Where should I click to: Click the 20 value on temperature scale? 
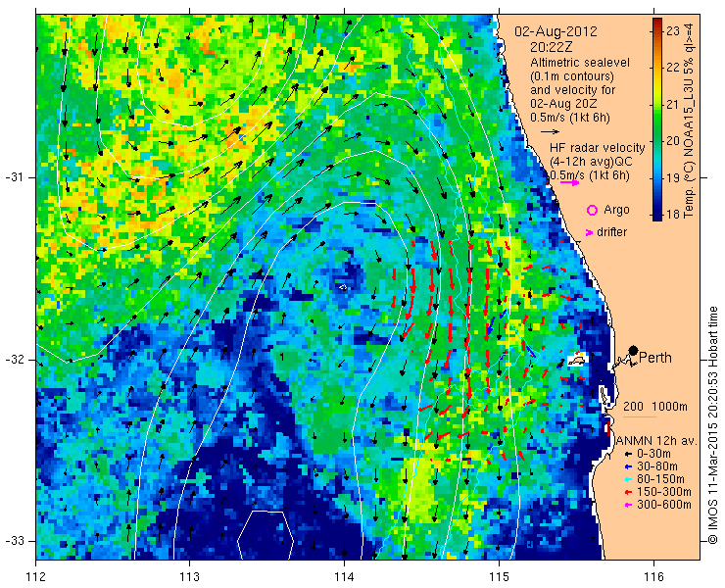pos(673,141)
